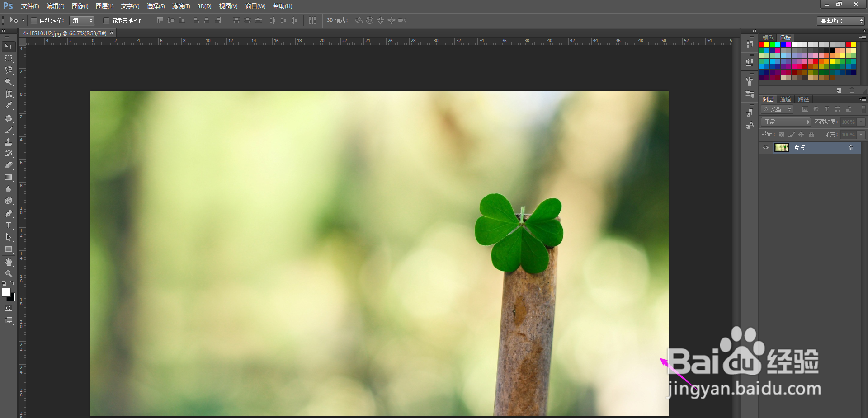Toggle the layer filter switch

[863, 109]
